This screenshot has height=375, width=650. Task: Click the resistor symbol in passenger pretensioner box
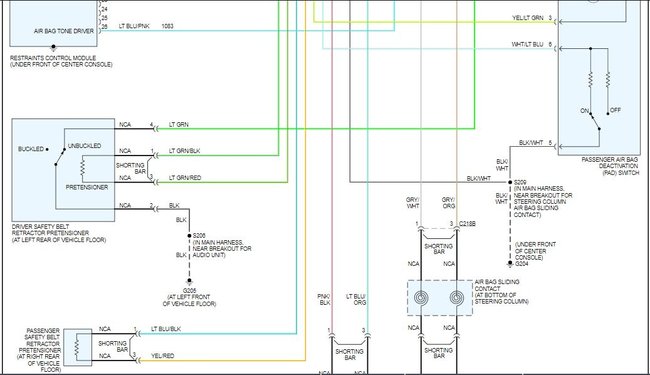click(77, 347)
